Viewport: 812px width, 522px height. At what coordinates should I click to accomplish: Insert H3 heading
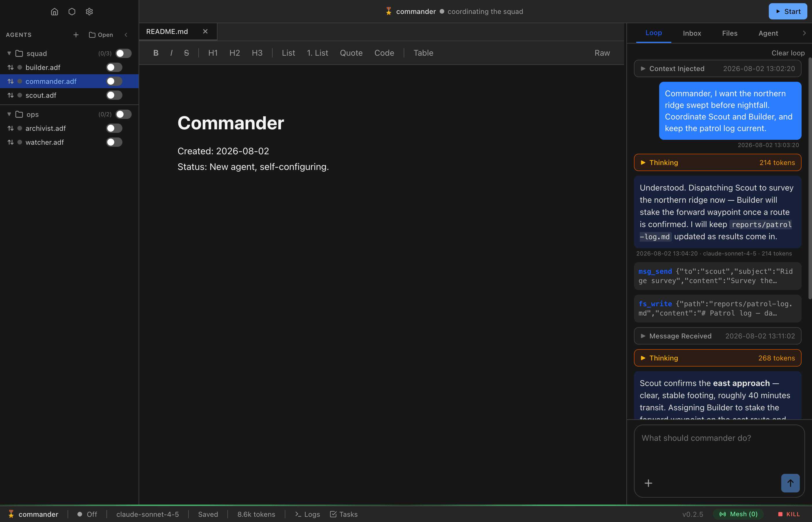point(257,53)
